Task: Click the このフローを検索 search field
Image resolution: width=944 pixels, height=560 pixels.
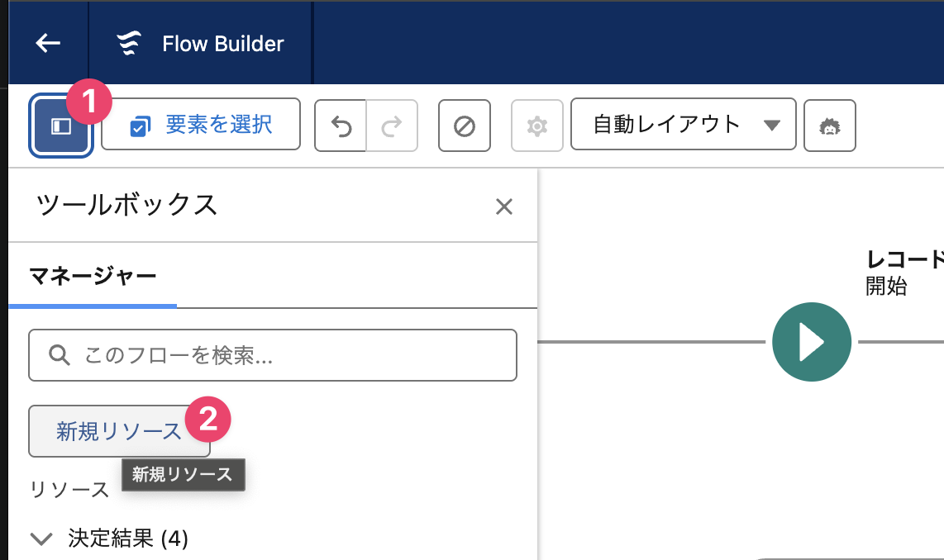Action: 273,355
